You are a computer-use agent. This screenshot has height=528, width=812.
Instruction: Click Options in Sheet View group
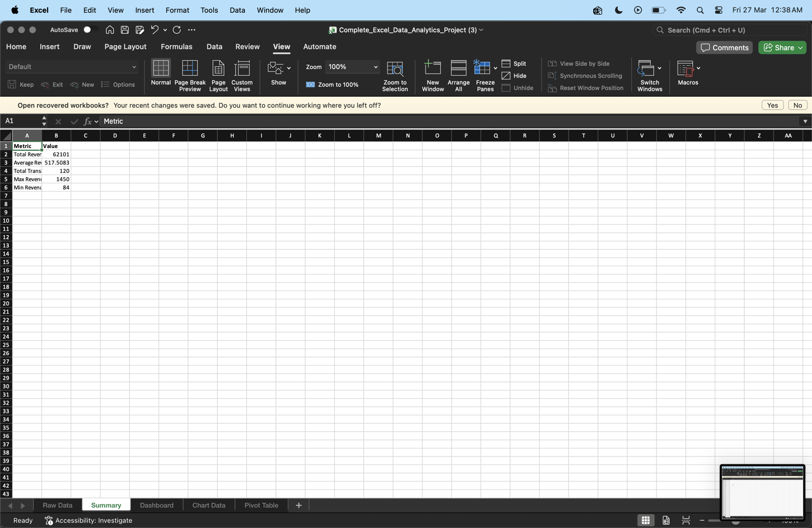coord(118,85)
